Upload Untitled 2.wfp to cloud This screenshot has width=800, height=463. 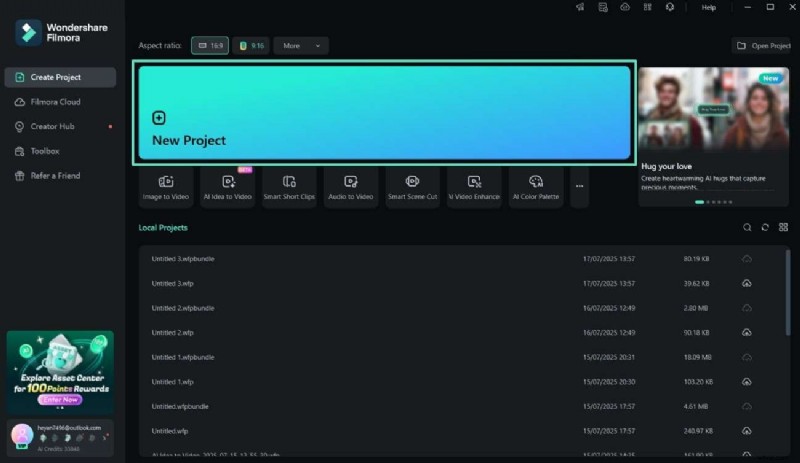coord(746,332)
